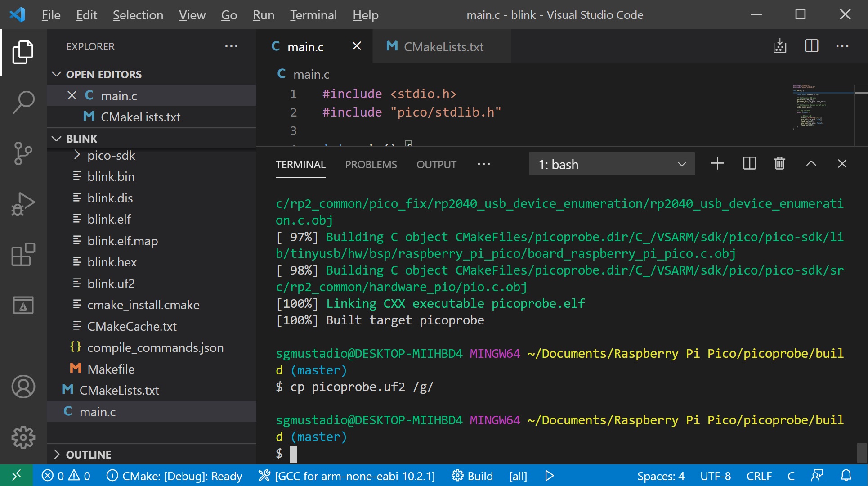The width and height of the screenshot is (868, 486).
Task: Click the terminal scrollbar thumb
Action: (x=861, y=452)
